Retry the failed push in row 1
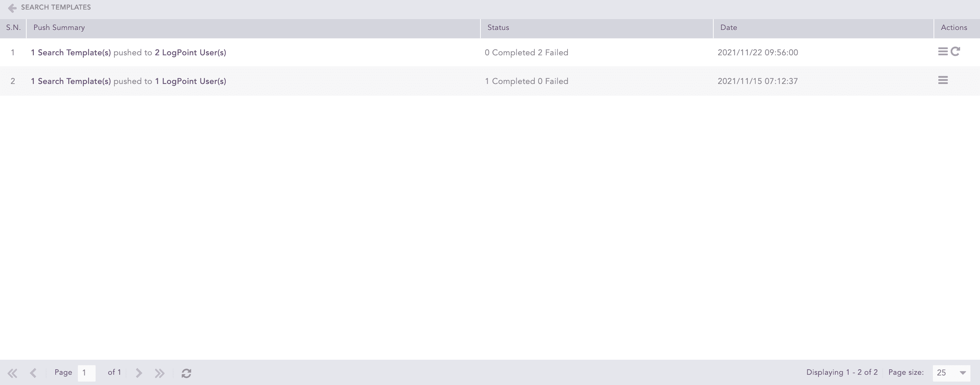 coord(955,51)
